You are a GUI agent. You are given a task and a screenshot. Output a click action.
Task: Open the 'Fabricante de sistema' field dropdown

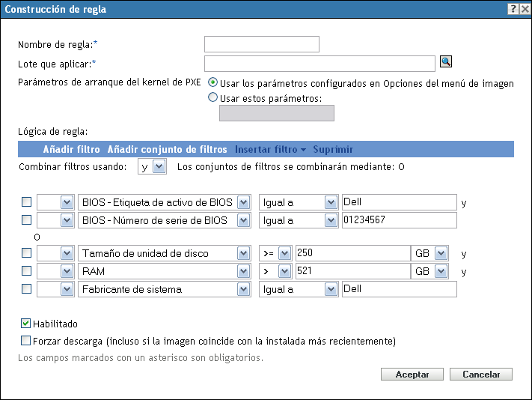coord(242,288)
